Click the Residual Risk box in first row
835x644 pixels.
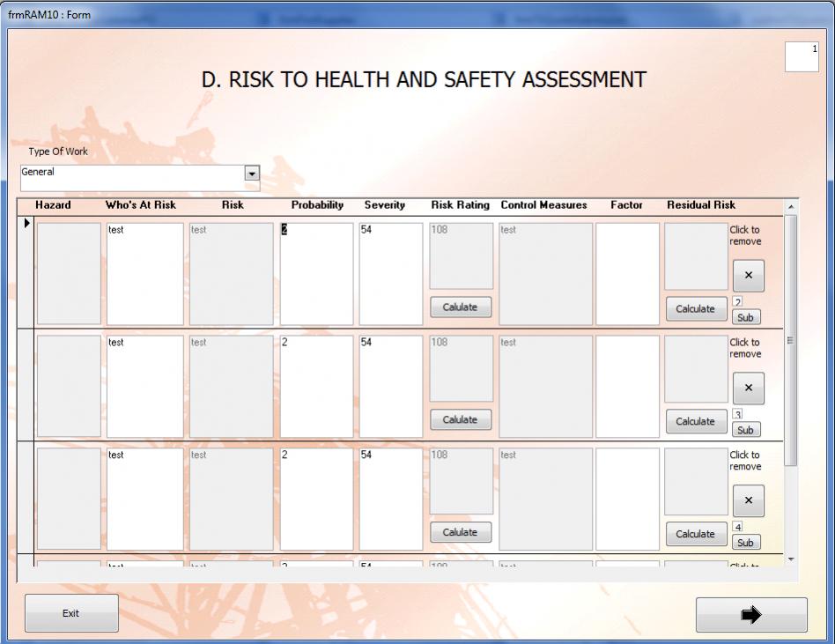click(696, 256)
